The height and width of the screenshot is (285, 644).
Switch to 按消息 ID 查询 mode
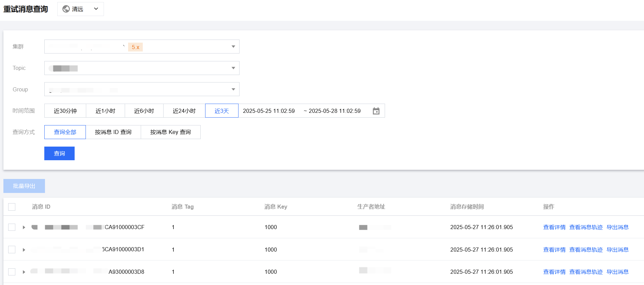tap(113, 132)
